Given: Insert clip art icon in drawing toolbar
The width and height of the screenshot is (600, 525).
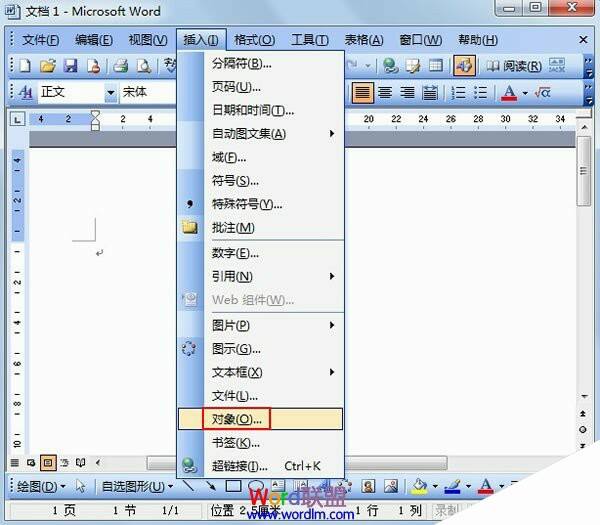Looking at the screenshot, I should (368, 486).
